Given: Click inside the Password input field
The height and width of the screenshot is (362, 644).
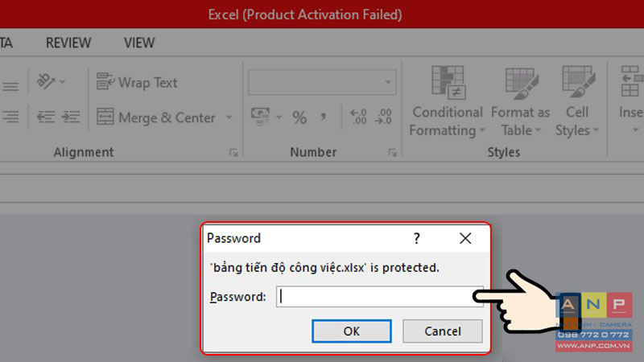Looking at the screenshot, I should tap(379, 296).
